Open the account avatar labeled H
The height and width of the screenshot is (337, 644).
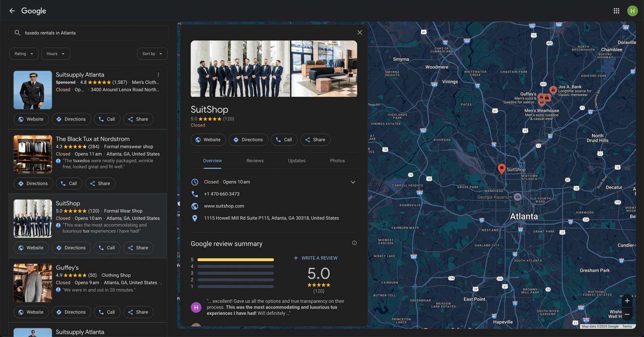[632, 11]
